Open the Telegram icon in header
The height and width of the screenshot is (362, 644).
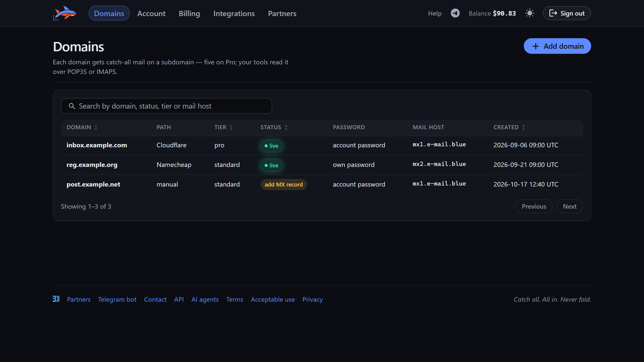(455, 13)
